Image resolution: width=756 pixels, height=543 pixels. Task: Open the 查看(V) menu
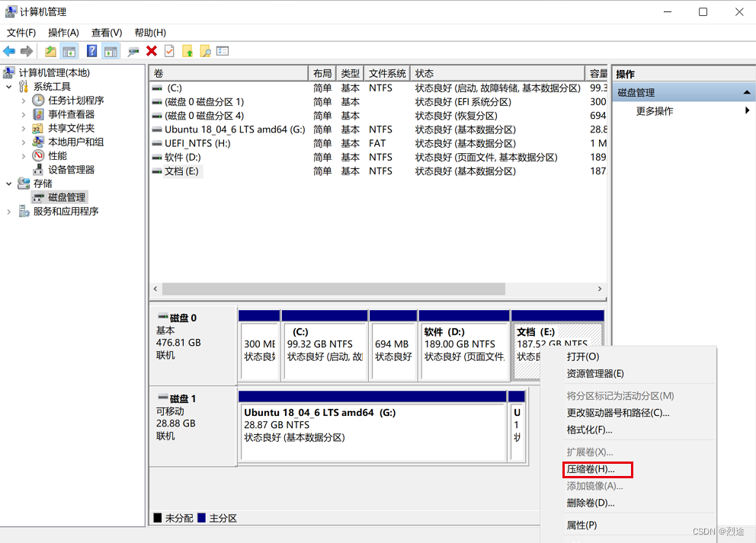coord(107,32)
